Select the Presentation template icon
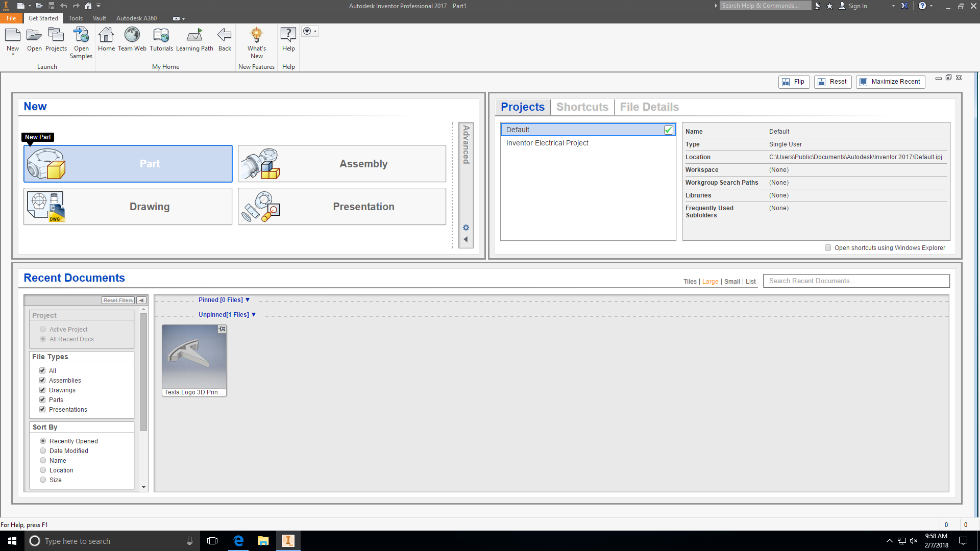 (x=260, y=207)
